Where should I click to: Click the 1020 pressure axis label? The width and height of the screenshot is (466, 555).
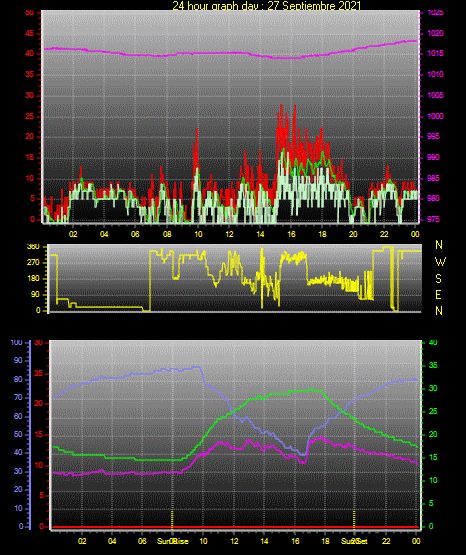(x=435, y=33)
